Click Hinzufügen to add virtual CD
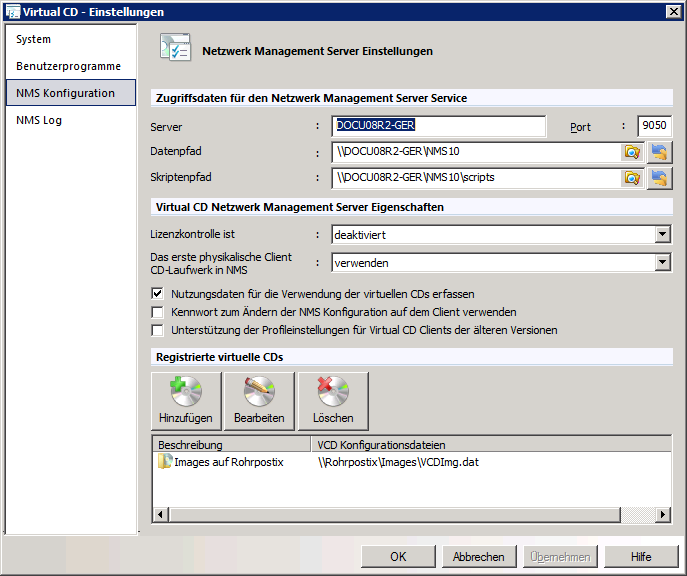The width and height of the screenshot is (687, 576). [x=186, y=401]
